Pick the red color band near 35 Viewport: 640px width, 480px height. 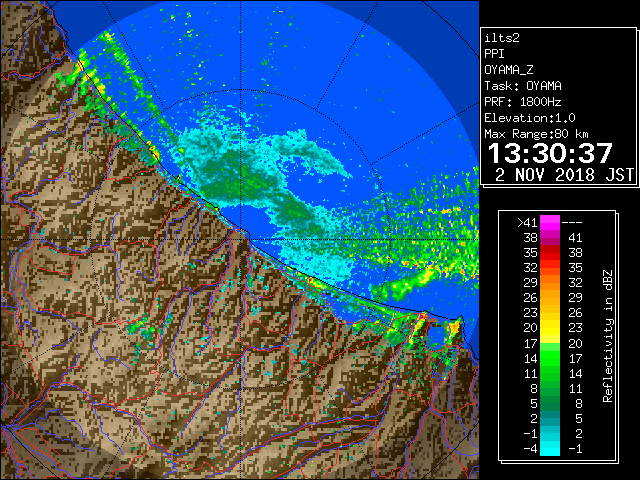pos(550,253)
